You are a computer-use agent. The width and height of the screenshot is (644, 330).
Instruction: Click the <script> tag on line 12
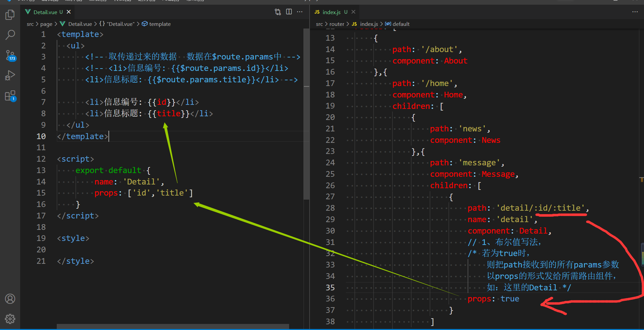(x=76, y=159)
